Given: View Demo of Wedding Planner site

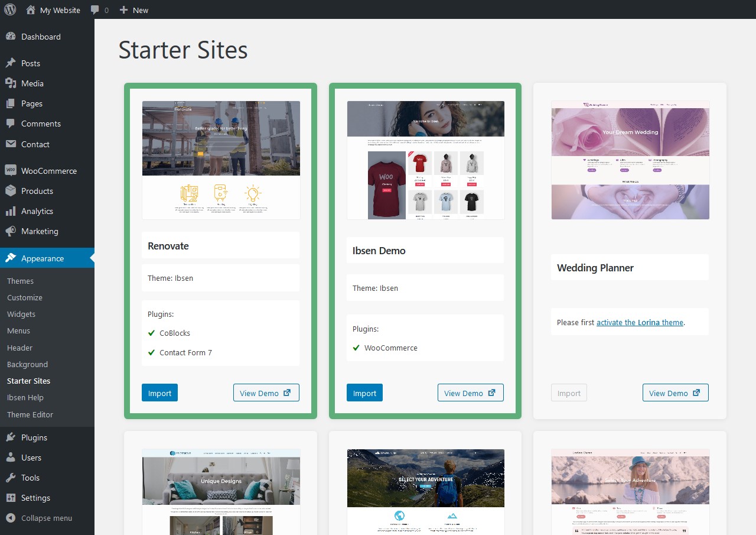Looking at the screenshot, I should point(675,393).
